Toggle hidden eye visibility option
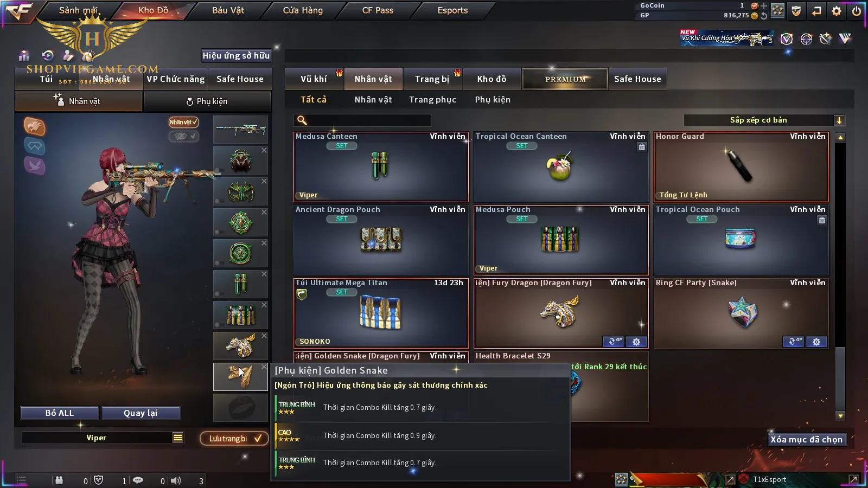 click(183, 136)
